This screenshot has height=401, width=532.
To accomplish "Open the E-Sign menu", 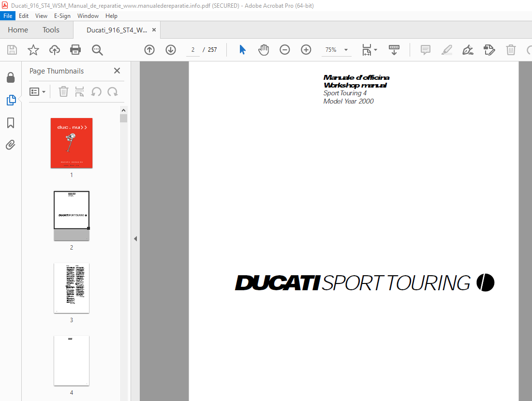I will point(62,16).
